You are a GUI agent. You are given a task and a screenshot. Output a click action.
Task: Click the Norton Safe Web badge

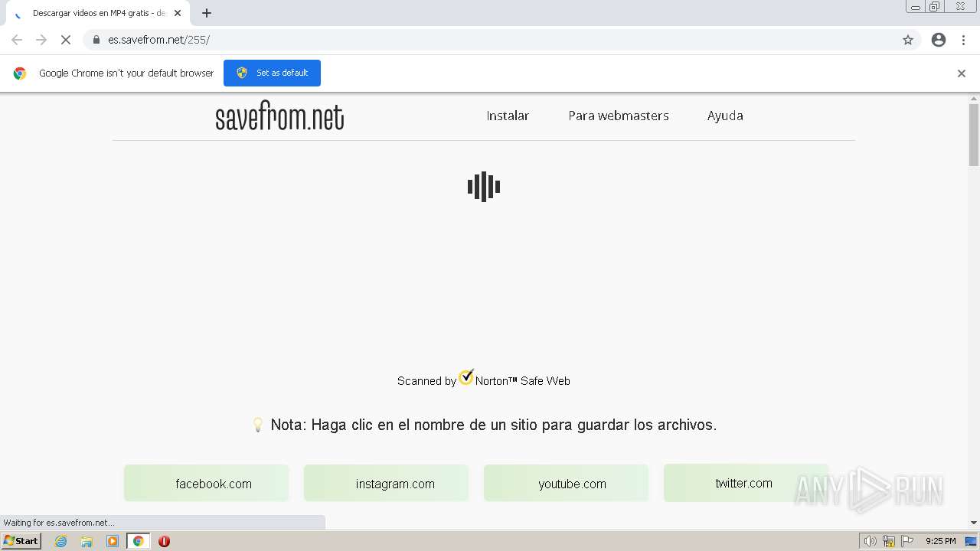point(484,380)
